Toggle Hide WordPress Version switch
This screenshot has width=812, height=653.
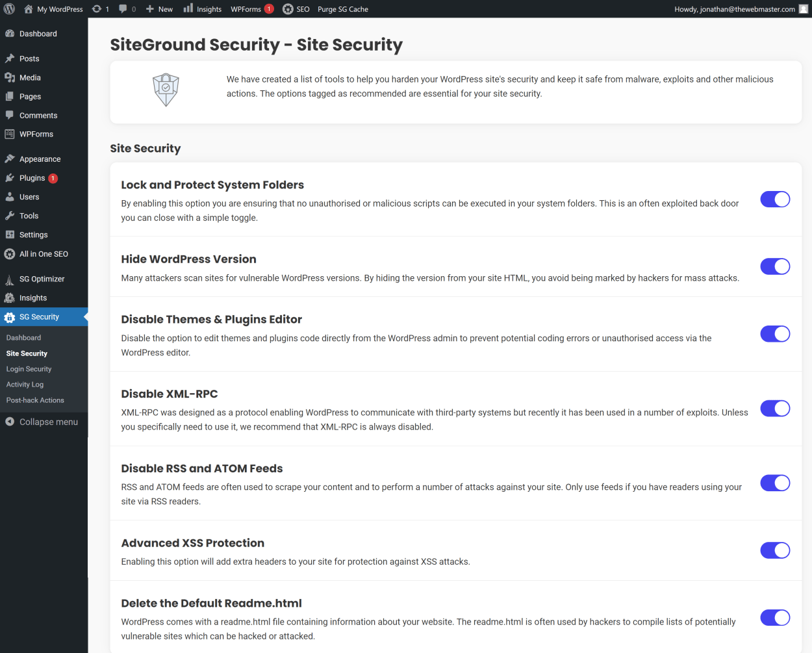775,266
